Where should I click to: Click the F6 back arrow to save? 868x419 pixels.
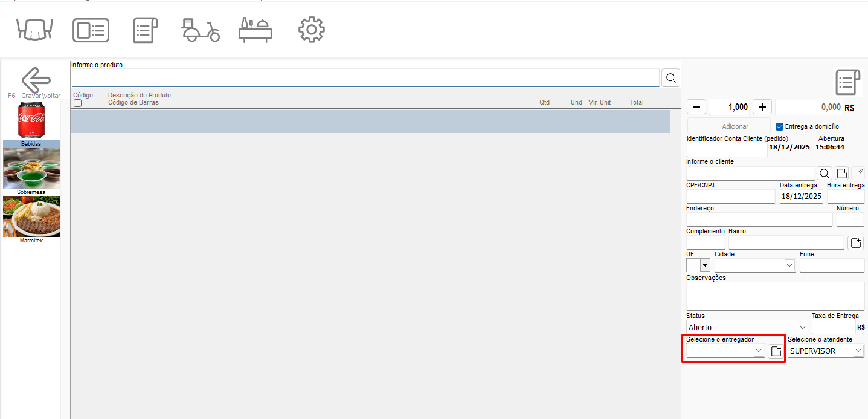36,79
